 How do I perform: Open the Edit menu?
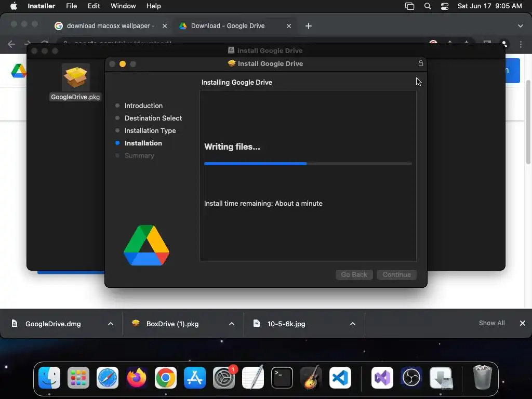pyautogui.click(x=94, y=6)
